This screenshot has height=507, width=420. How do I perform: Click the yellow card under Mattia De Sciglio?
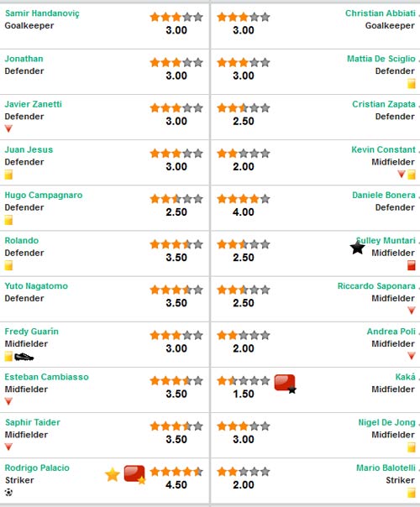411,83
